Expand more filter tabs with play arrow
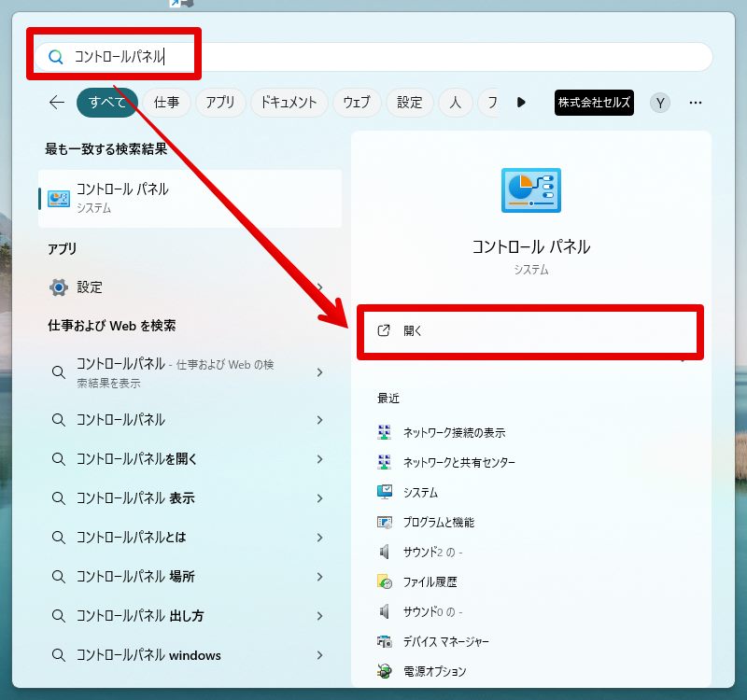This screenshot has height=700, width=747. coord(521,102)
